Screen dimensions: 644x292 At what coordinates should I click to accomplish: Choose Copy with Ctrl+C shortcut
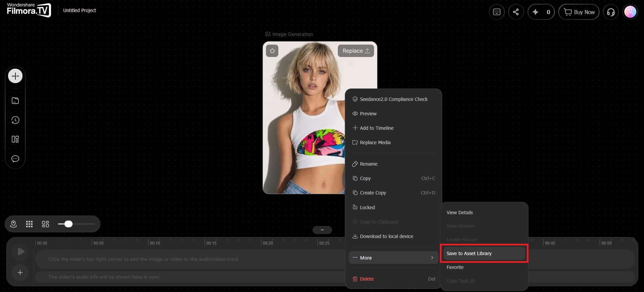pos(394,178)
